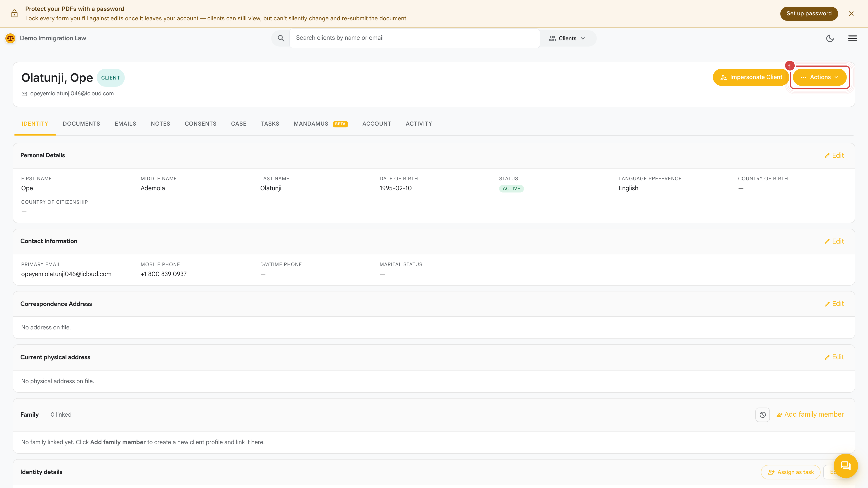Focus the client search field

(x=415, y=38)
